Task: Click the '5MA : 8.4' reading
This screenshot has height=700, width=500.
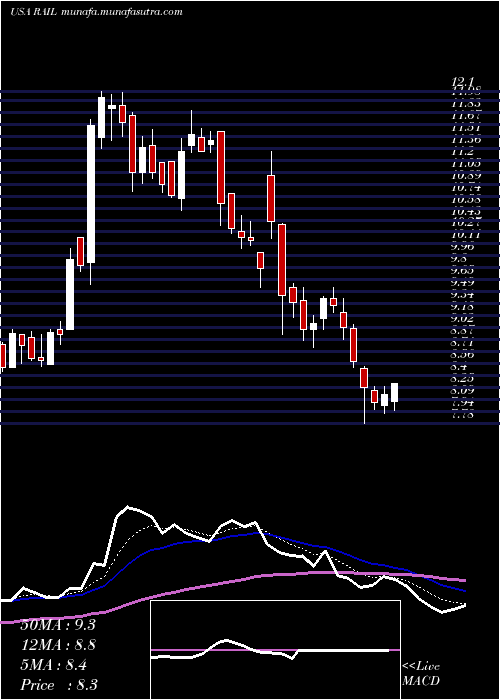Action: click(x=54, y=665)
